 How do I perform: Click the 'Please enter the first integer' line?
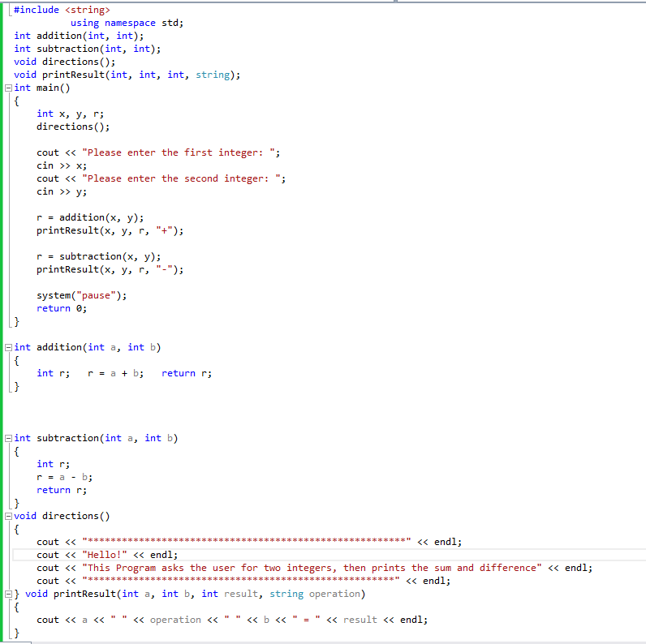pos(158,152)
